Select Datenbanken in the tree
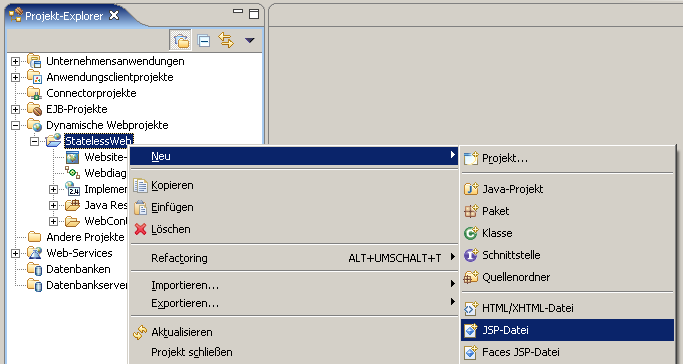The image size is (683, 364). (x=78, y=269)
